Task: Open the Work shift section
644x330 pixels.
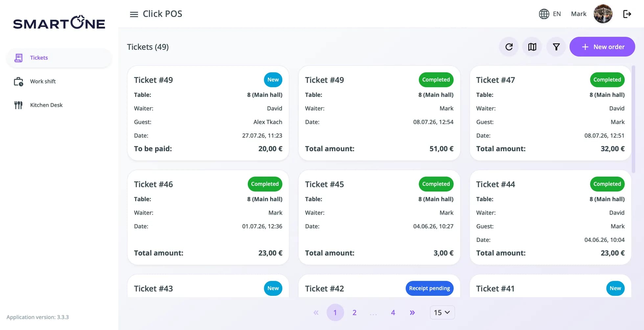Action: (x=59, y=82)
